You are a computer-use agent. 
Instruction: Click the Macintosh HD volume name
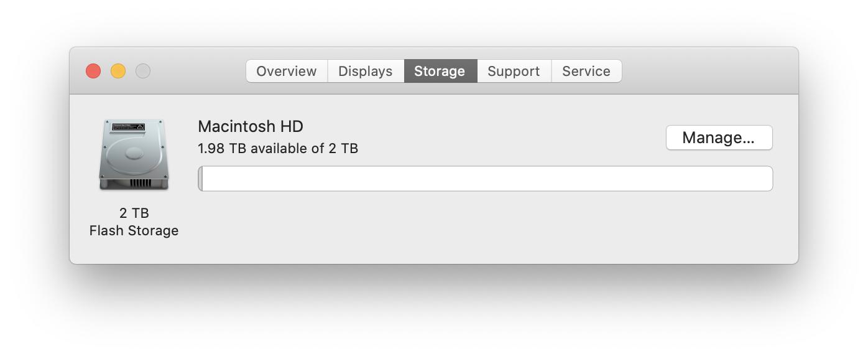pyautogui.click(x=251, y=126)
